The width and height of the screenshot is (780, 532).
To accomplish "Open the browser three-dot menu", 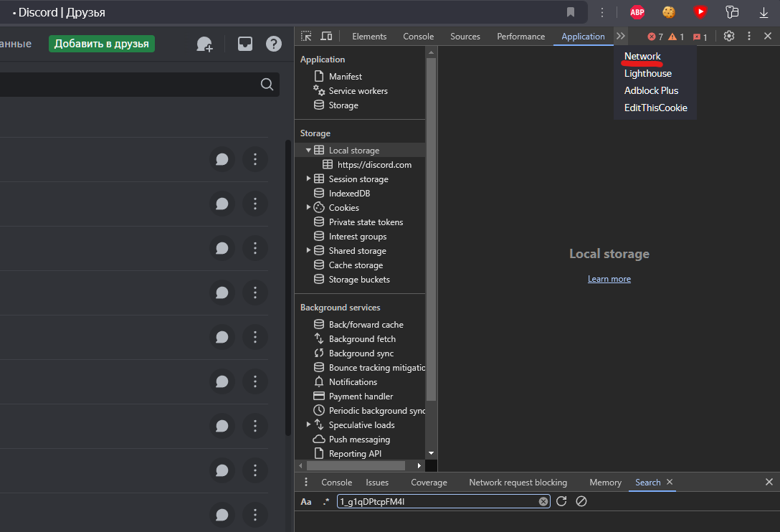I will pos(602,12).
